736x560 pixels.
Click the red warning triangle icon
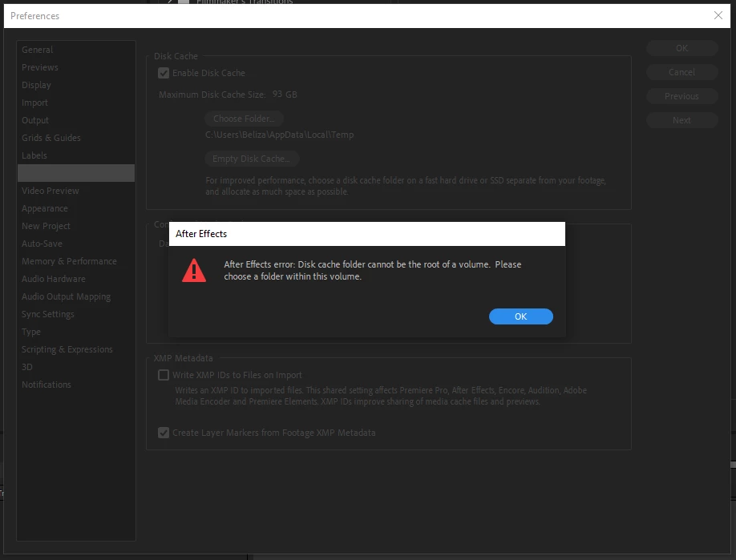pyautogui.click(x=194, y=271)
